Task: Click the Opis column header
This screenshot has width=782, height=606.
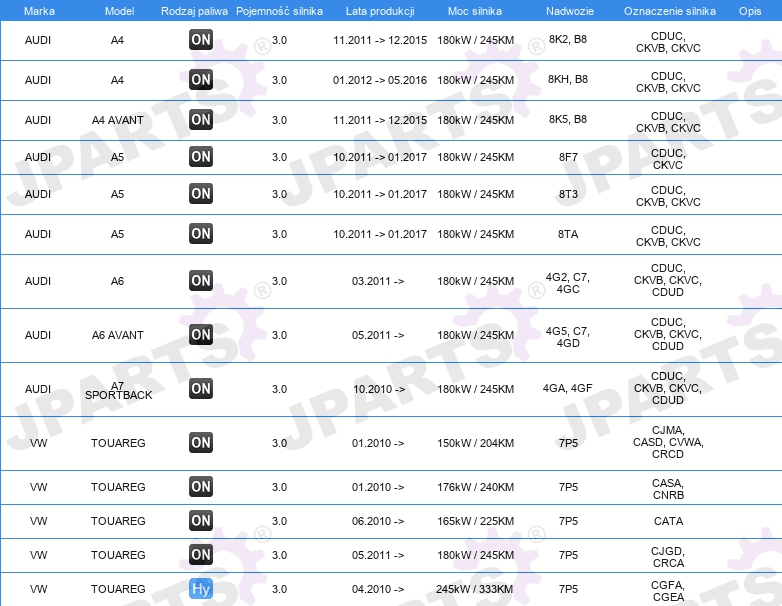Action: coord(750,11)
